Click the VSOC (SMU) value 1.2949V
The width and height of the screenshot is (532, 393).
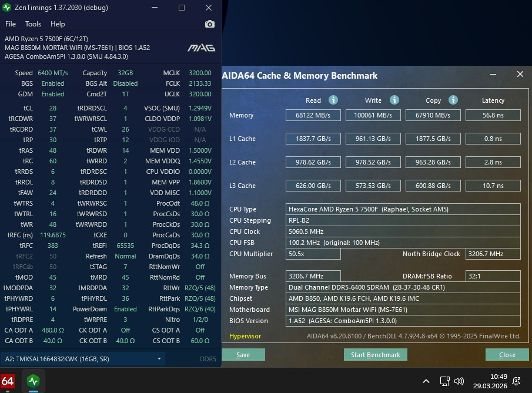200,108
